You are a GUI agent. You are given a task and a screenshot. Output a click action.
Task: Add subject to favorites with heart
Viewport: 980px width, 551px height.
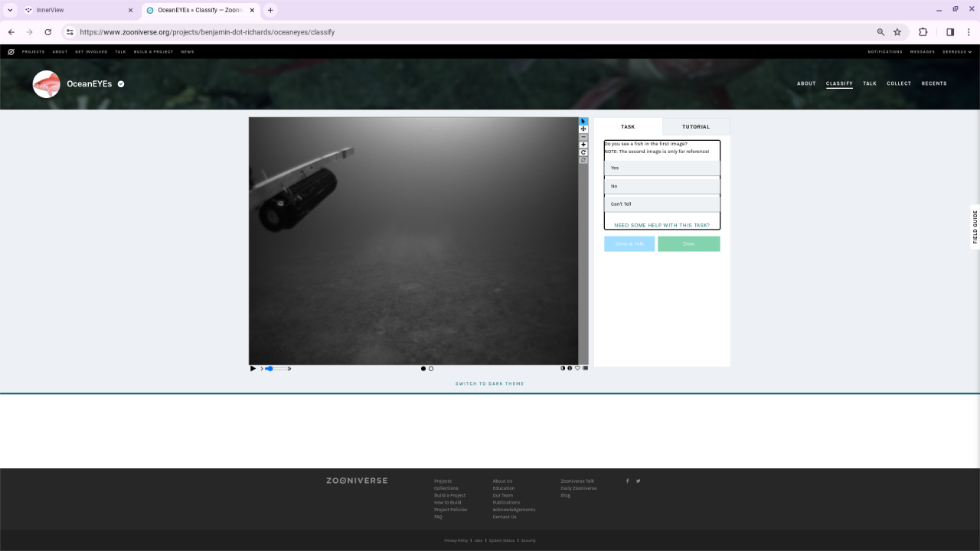pyautogui.click(x=578, y=368)
